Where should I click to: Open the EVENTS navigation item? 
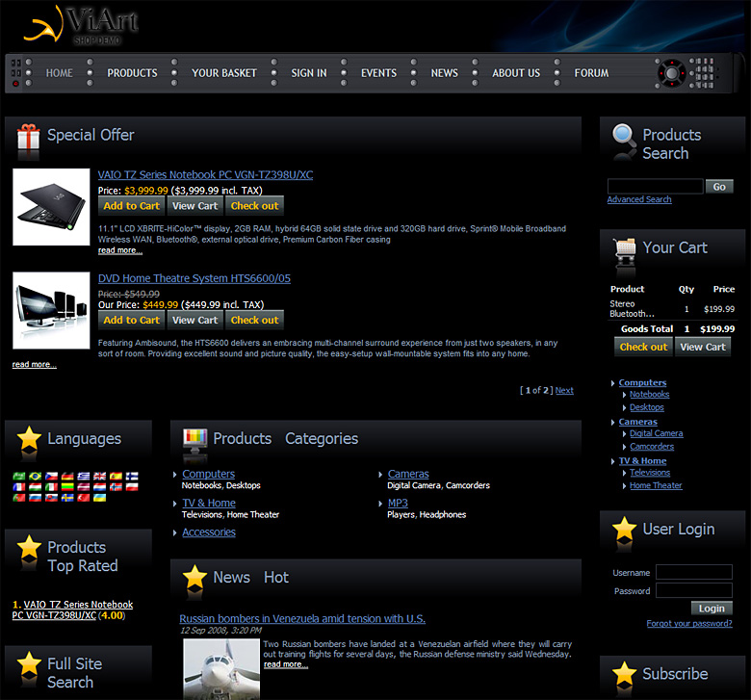tap(378, 73)
